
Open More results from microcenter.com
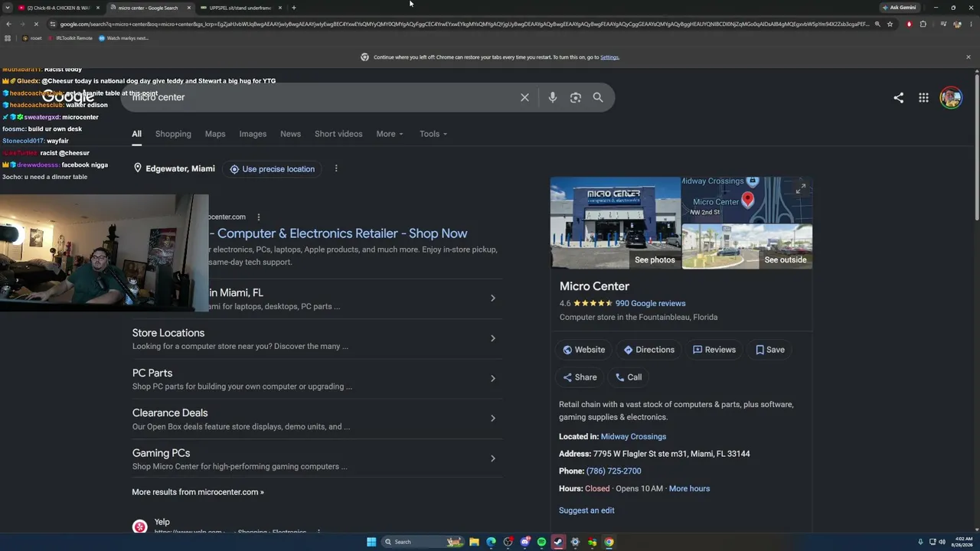click(198, 492)
